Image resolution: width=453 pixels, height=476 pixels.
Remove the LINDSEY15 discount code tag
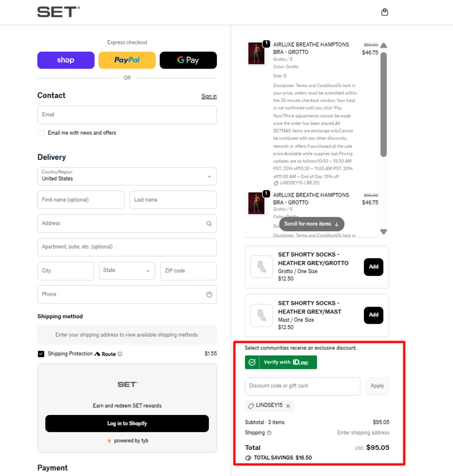coord(288,406)
